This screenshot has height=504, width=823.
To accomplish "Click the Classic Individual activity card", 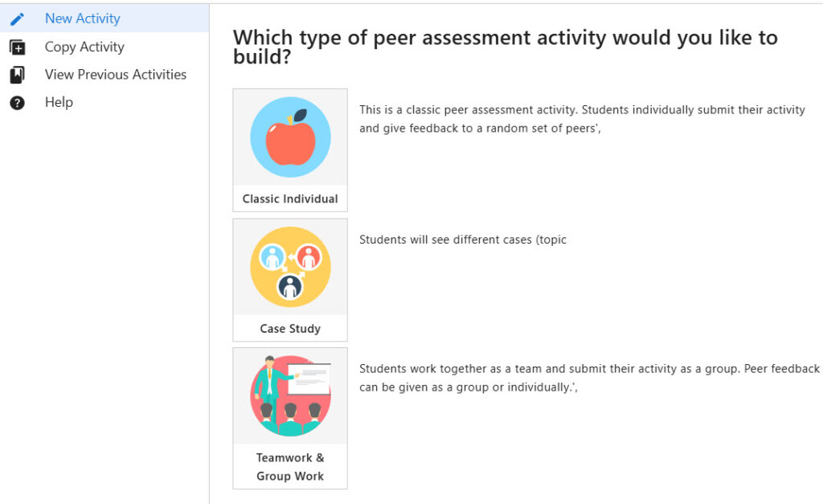I will click(x=290, y=150).
